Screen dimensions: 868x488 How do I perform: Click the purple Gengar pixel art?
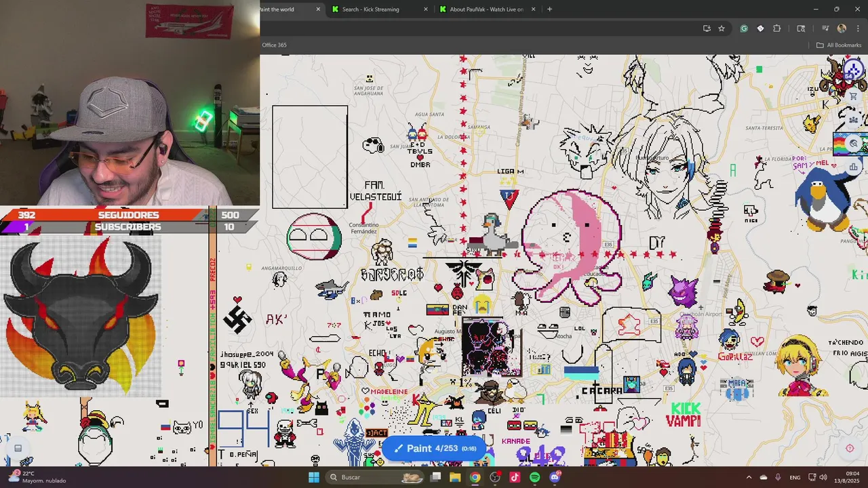click(683, 291)
